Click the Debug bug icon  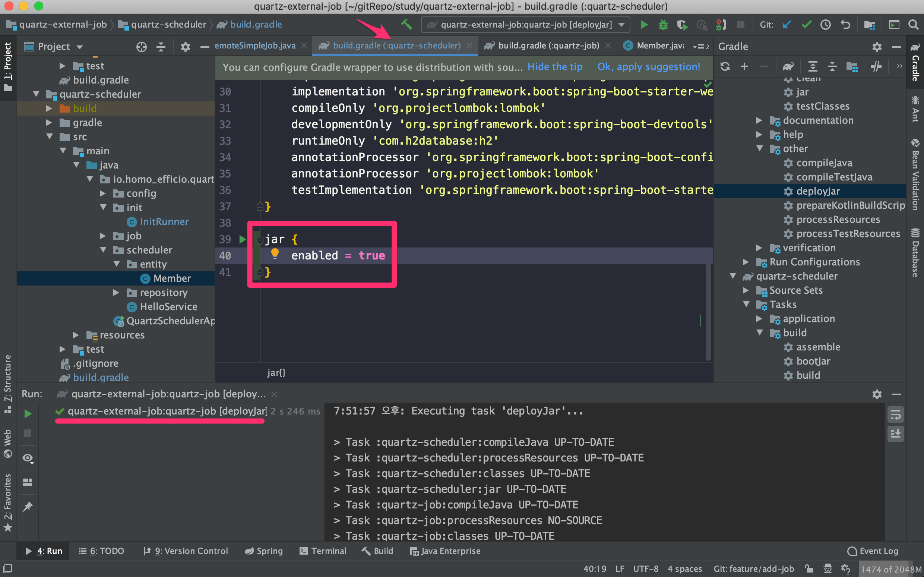point(663,25)
